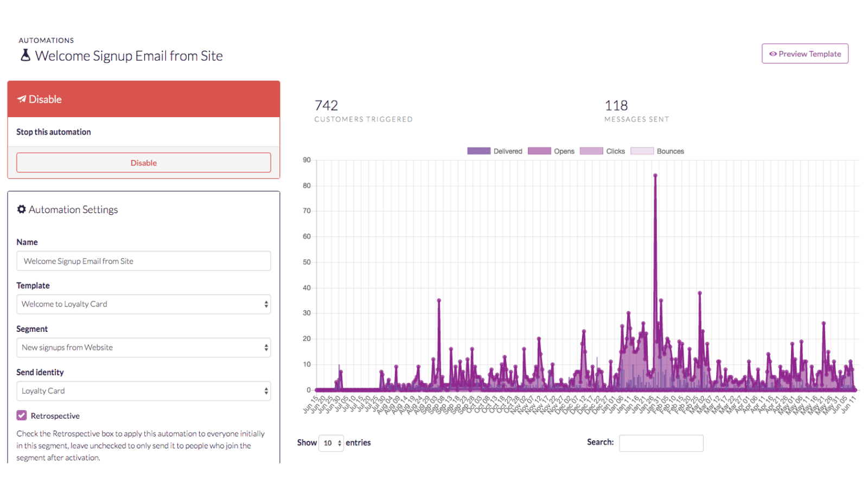
Task: Click the Opens color swatch in the legend
Action: pyautogui.click(x=539, y=151)
